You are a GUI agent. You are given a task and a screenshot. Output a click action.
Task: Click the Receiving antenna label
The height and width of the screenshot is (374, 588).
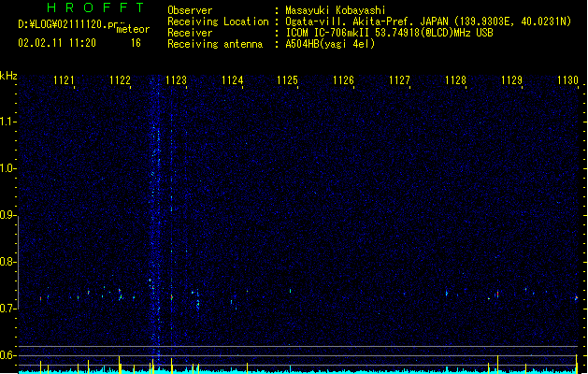[215, 44]
